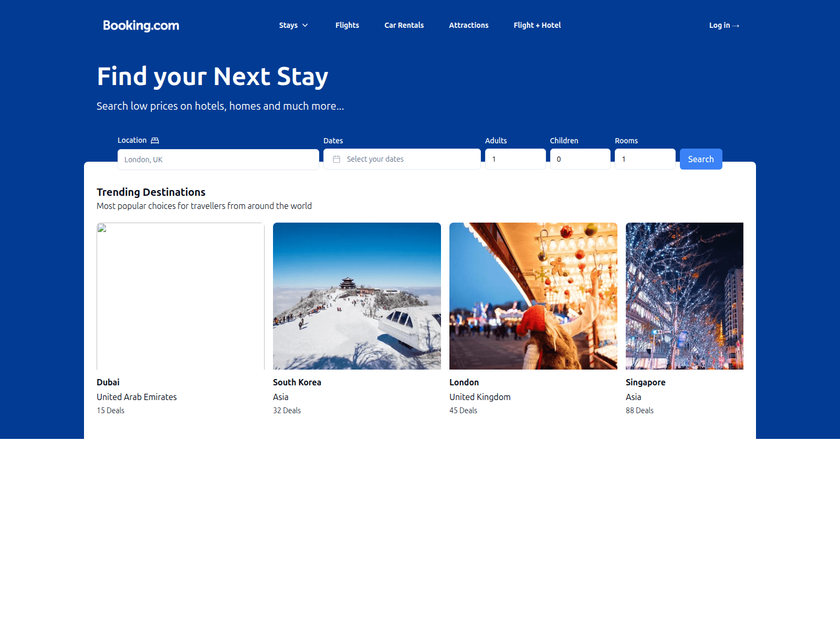The image size is (840, 630).
Task: Open the Select your dates picker
Action: [x=402, y=159]
